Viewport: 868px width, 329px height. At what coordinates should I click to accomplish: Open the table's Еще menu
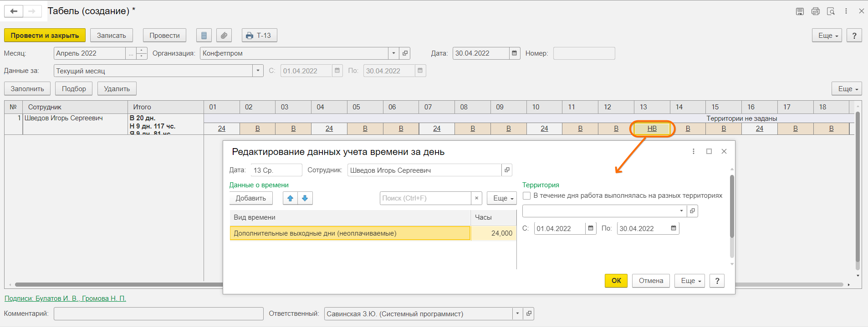coord(847,89)
